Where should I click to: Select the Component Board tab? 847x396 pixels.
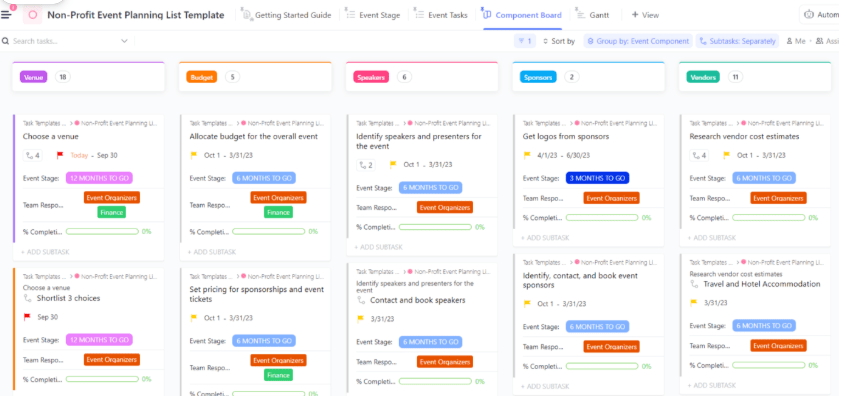(x=522, y=15)
